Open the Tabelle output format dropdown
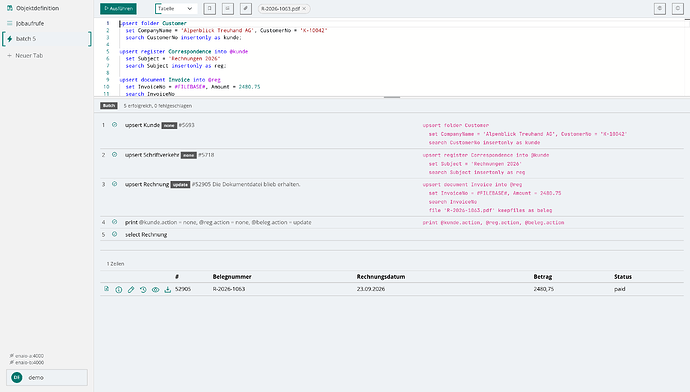Viewport: 690px width, 392px height. [175, 8]
